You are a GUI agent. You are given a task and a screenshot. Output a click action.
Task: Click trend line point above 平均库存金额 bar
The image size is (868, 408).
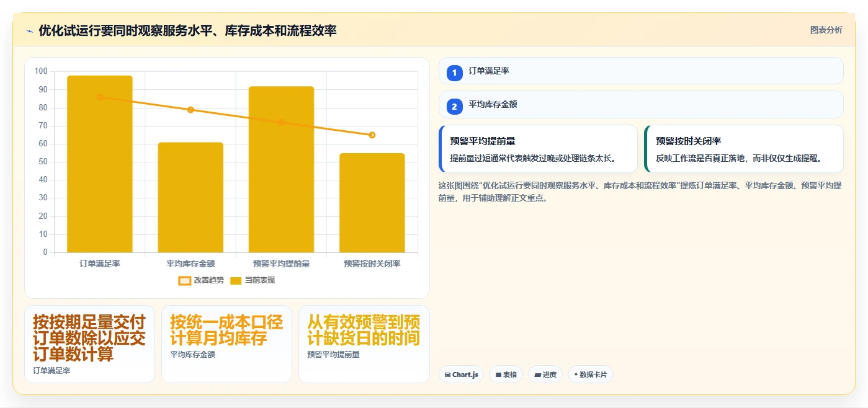pos(190,110)
